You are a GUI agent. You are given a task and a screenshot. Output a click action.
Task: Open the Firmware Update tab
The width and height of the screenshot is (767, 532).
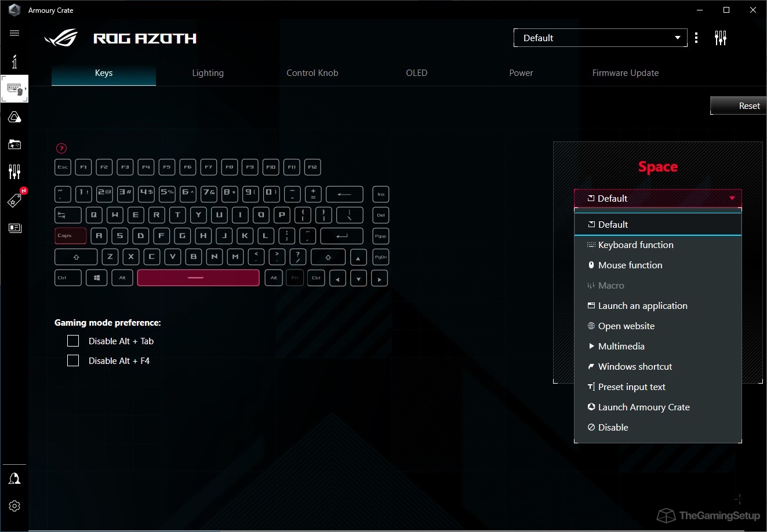click(x=626, y=73)
